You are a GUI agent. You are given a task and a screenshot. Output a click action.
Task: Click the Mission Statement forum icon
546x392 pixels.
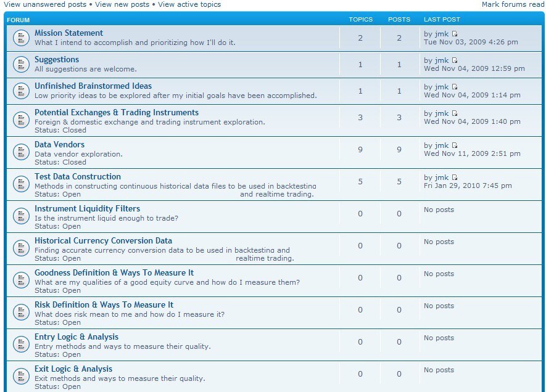[21, 38]
